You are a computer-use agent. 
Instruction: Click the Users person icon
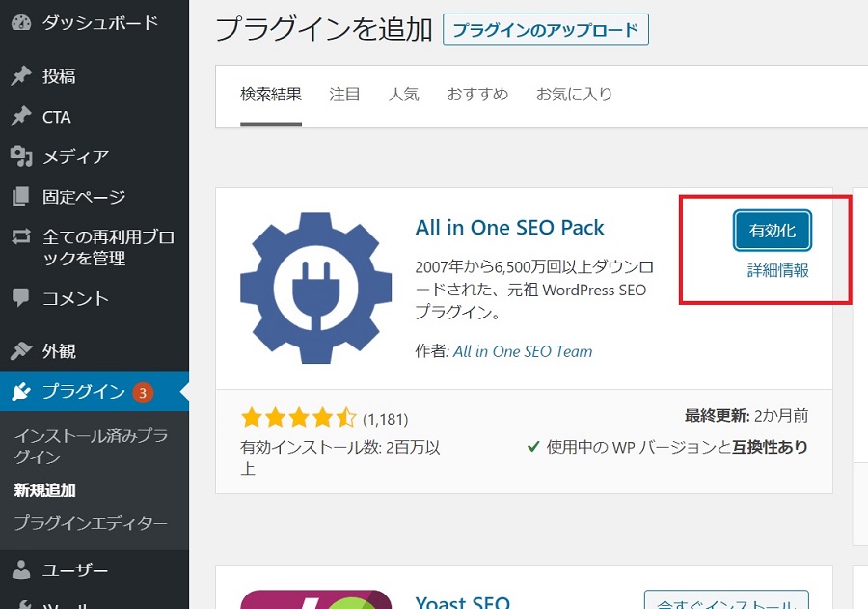tap(20, 569)
